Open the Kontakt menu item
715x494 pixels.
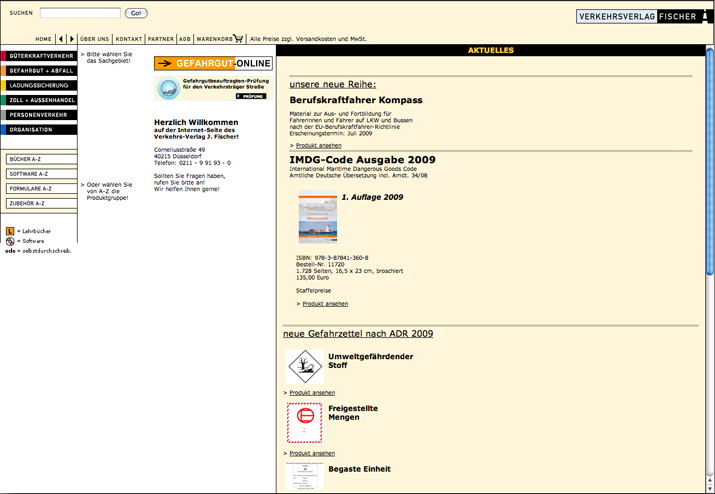click(128, 39)
